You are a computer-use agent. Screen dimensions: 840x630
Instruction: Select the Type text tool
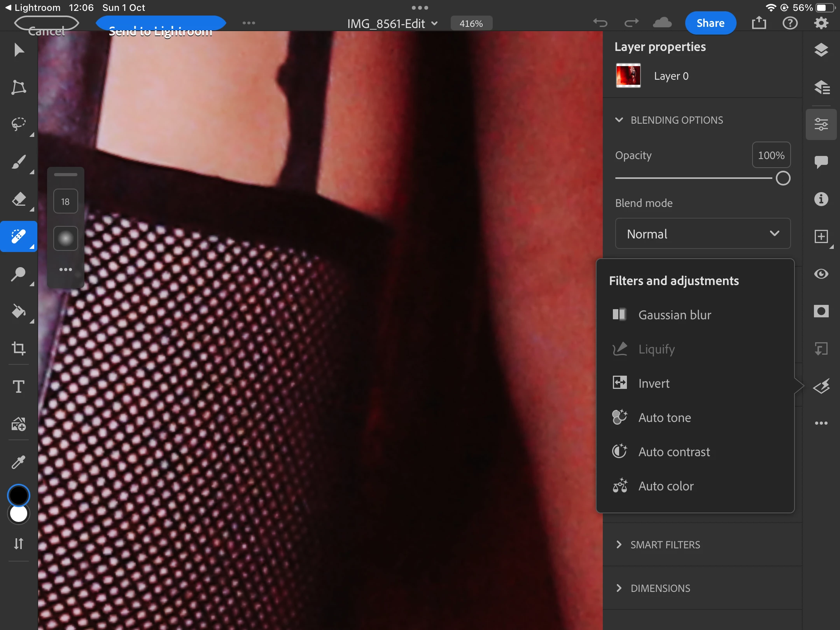[18, 387]
